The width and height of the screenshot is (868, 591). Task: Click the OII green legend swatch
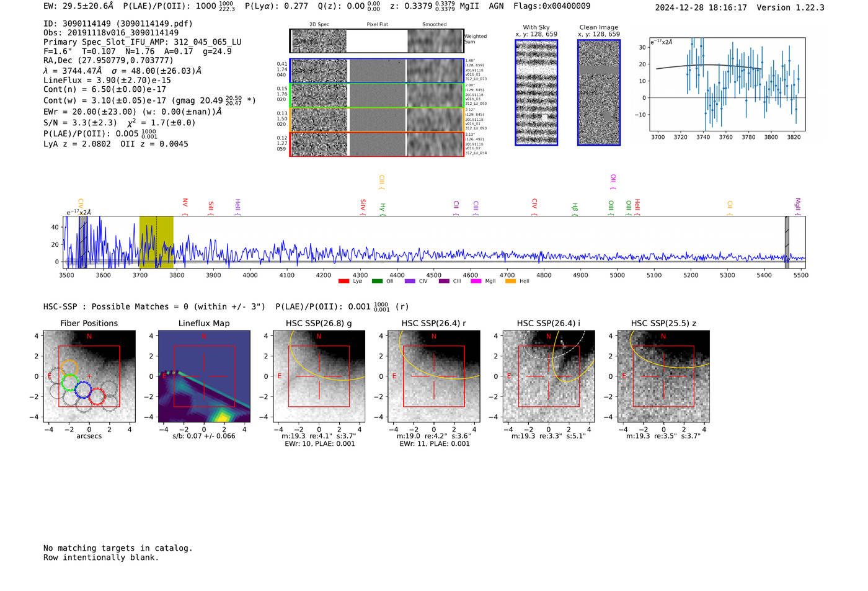(377, 281)
